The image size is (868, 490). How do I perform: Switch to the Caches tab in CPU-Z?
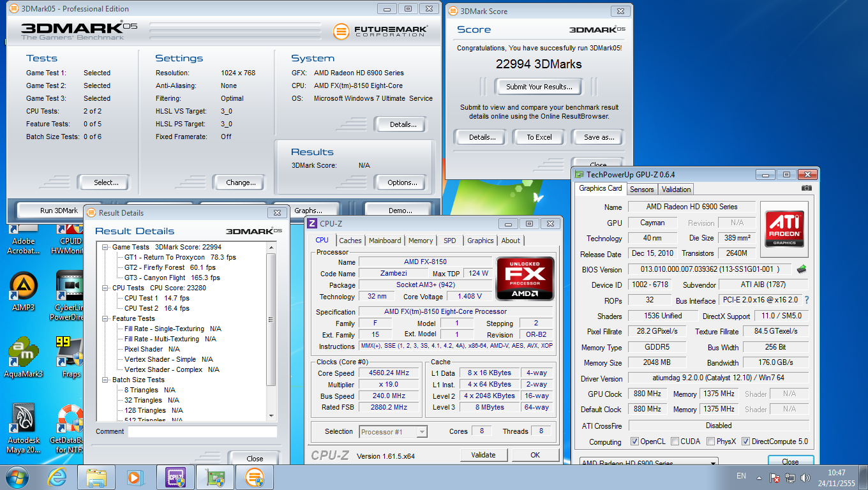coord(350,241)
